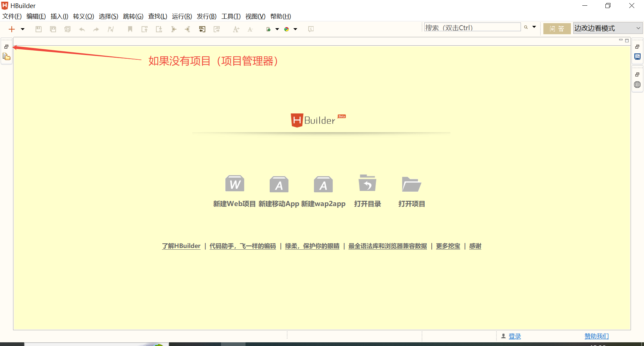This screenshot has width=644, height=346.
Task: Click the Chrome browser toolbar icon
Action: pos(286,29)
